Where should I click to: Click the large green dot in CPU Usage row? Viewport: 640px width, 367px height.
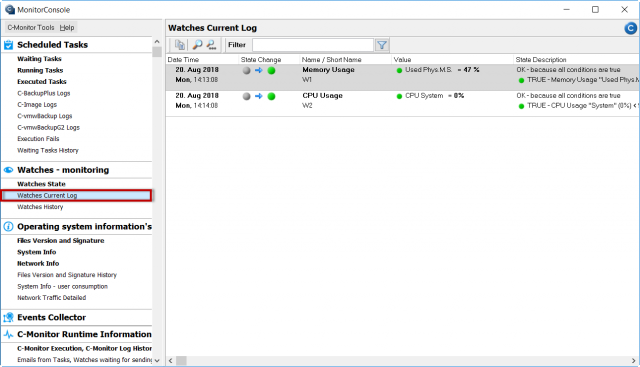click(x=271, y=96)
